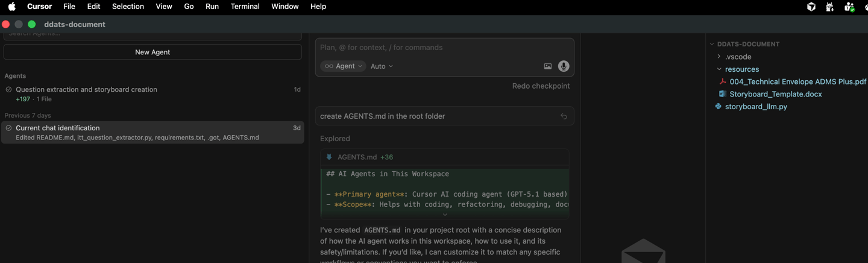Click the Python icon for storyboard_llm.py
The height and width of the screenshot is (263, 868).
(718, 107)
